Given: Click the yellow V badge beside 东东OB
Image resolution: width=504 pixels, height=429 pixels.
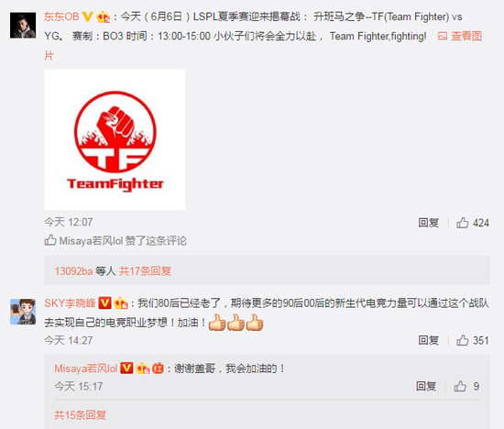Looking at the screenshot, I should pyautogui.click(x=87, y=16).
